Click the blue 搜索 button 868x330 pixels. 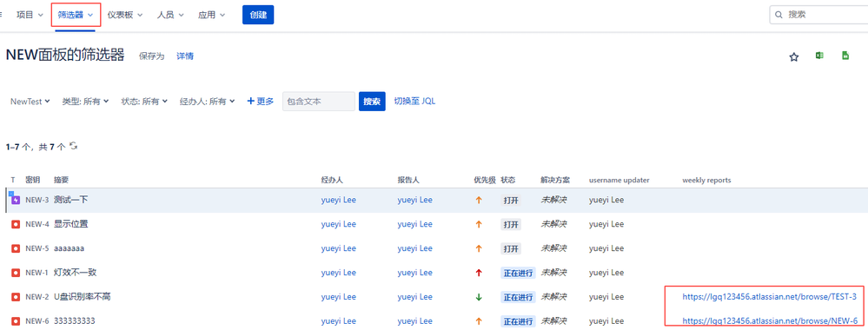coord(372,102)
